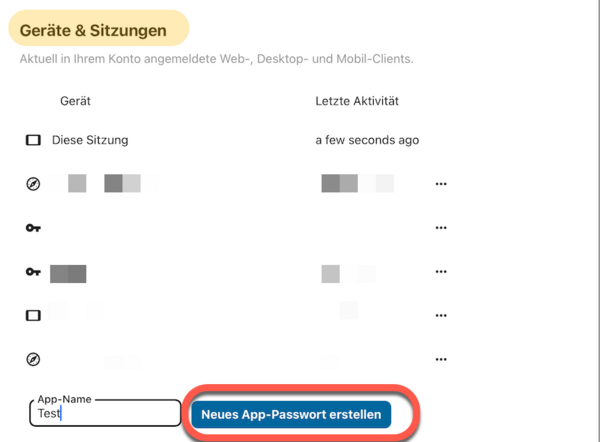Click the monitor icon below the key icons
The width and height of the screenshot is (600, 442).
33,315
